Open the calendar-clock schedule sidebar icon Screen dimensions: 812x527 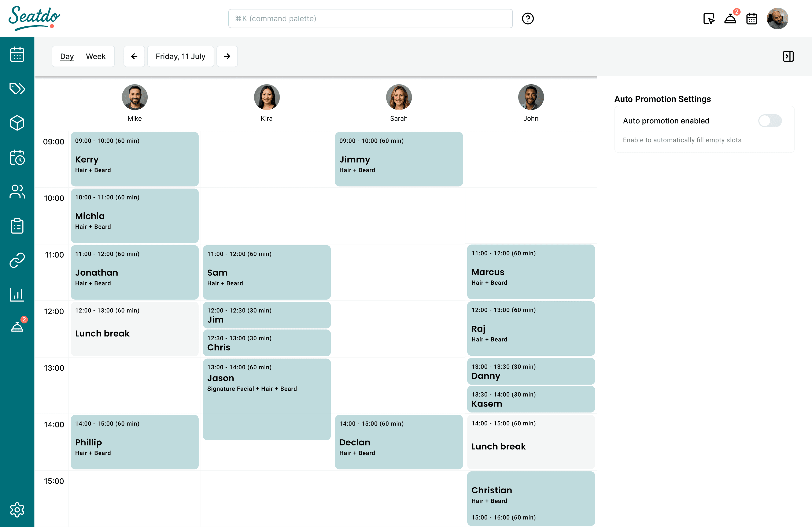17,157
